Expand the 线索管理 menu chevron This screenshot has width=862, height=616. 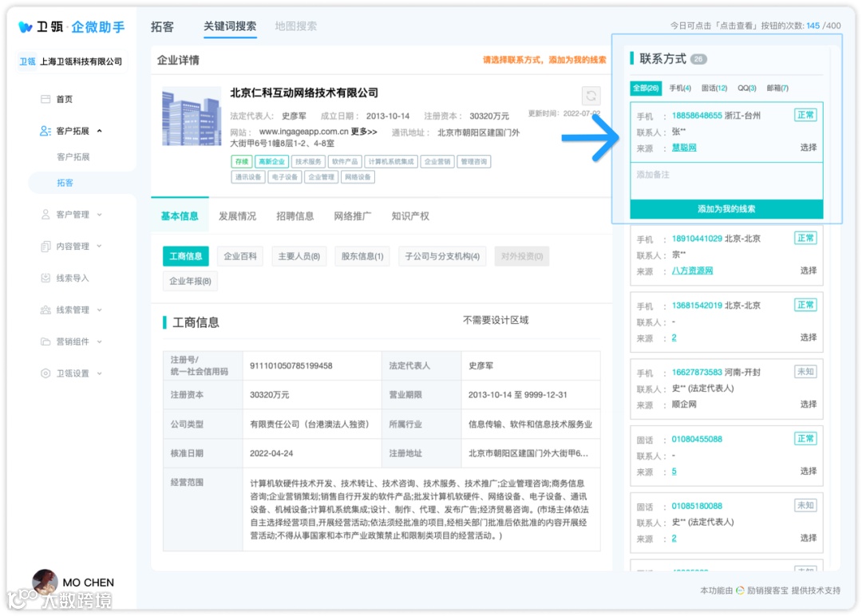[x=100, y=310]
